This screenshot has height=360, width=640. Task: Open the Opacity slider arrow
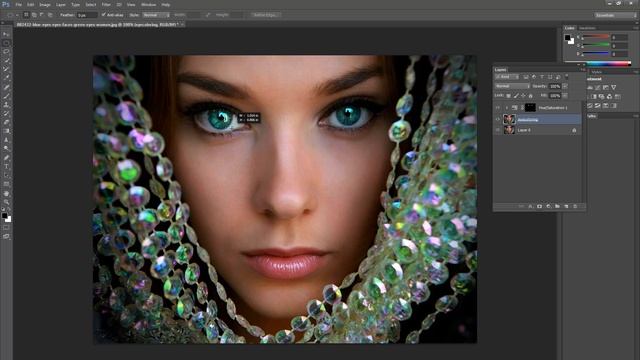pos(565,86)
